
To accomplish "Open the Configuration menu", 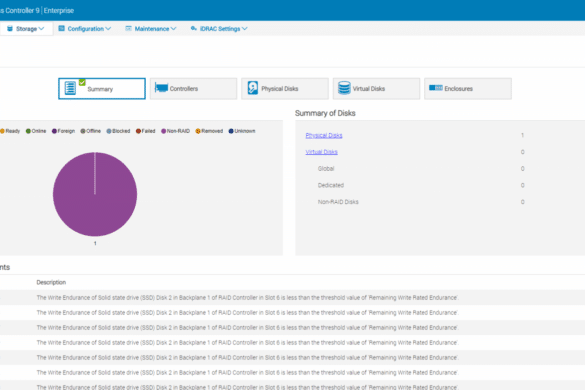I will (x=85, y=29).
